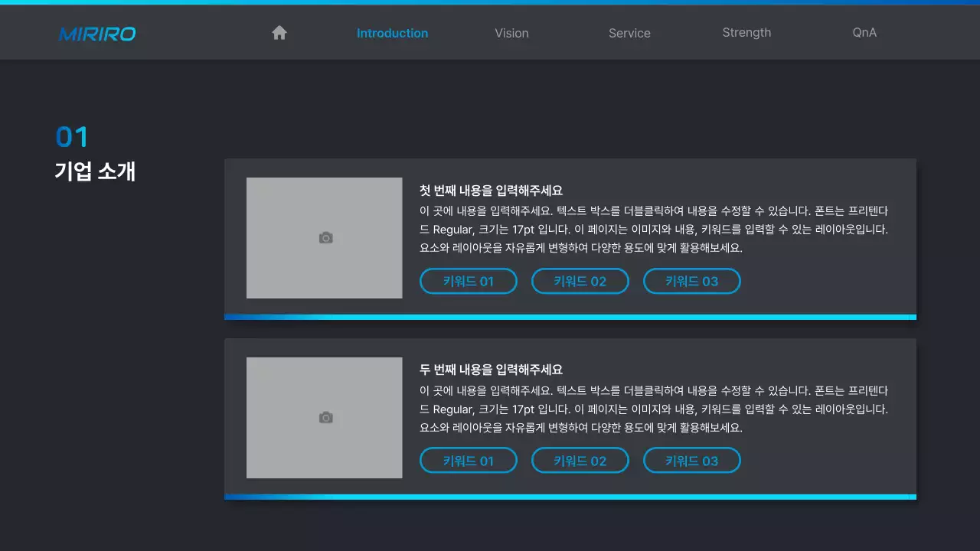Navigate to the Strength page
Viewport: 980px width, 551px height.
pyautogui.click(x=746, y=32)
